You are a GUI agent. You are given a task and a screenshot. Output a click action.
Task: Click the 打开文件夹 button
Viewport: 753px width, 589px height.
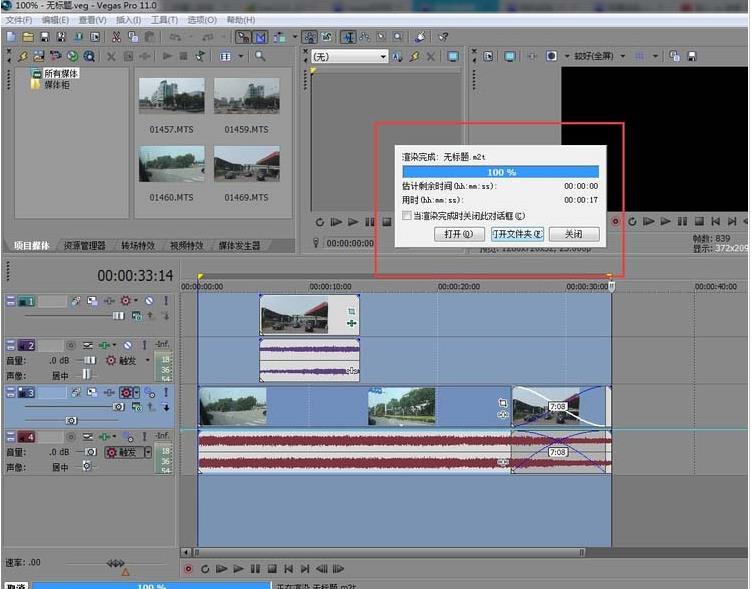tap(517, 234)
